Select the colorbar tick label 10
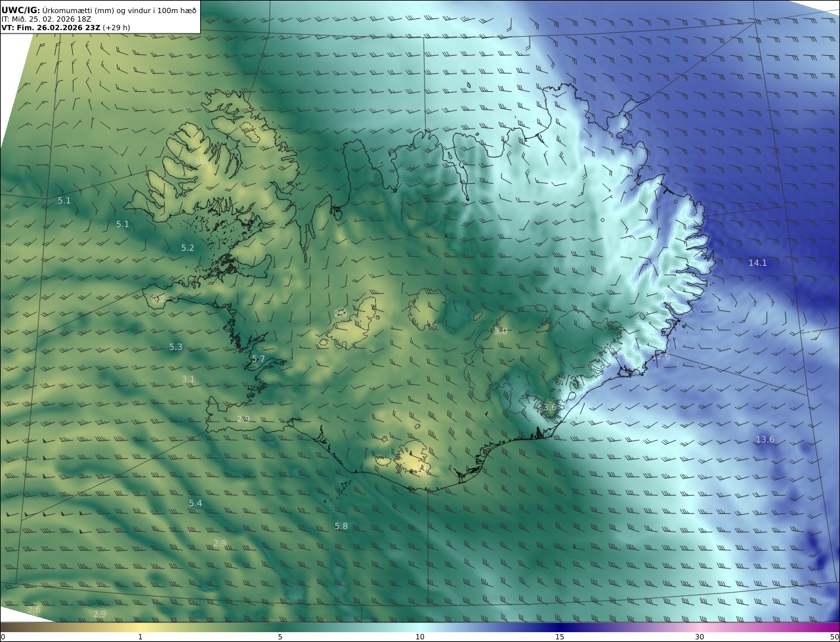The width and height of the screenshot is (840, 642). click(420, 637)
